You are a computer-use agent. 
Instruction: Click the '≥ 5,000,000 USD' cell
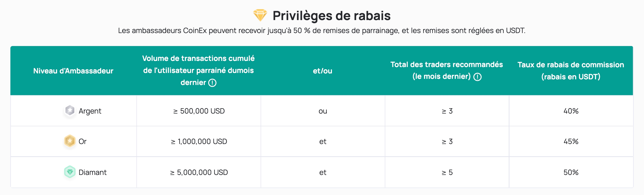pyautogui.click(x=199, y=172)
